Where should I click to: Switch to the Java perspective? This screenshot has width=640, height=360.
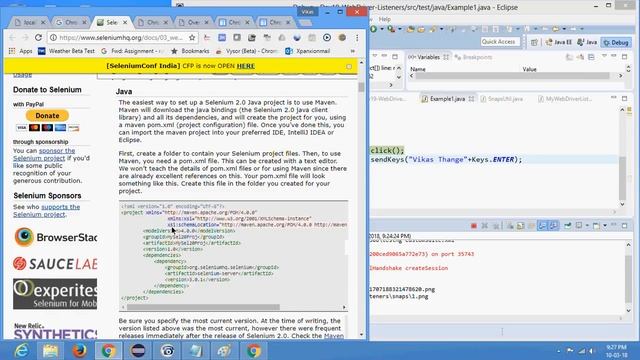[587, 42]
